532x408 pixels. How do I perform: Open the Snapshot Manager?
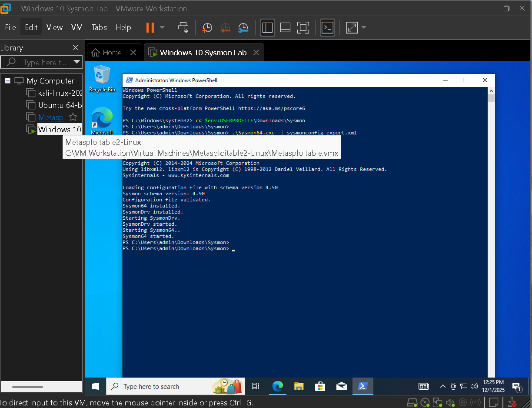click(x=243, y=27)
